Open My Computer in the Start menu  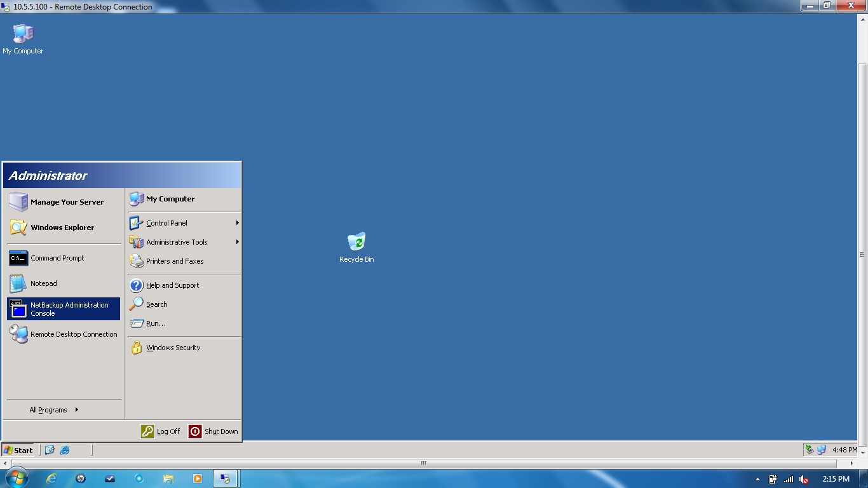pyautogui.click(x=184, y=199)
